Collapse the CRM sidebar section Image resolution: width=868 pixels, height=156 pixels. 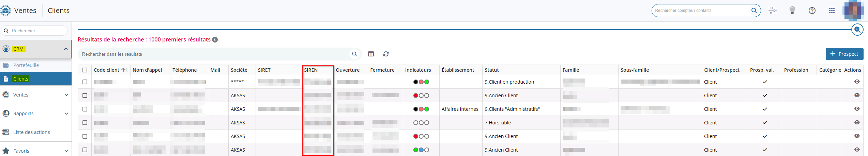coord(66,49)
